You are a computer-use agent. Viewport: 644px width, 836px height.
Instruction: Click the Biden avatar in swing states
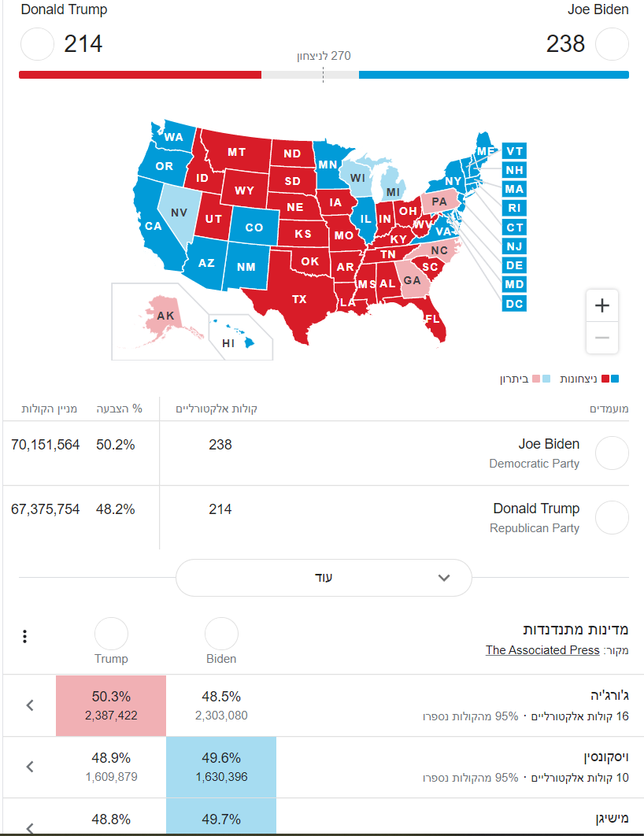(x=221, y=634)
